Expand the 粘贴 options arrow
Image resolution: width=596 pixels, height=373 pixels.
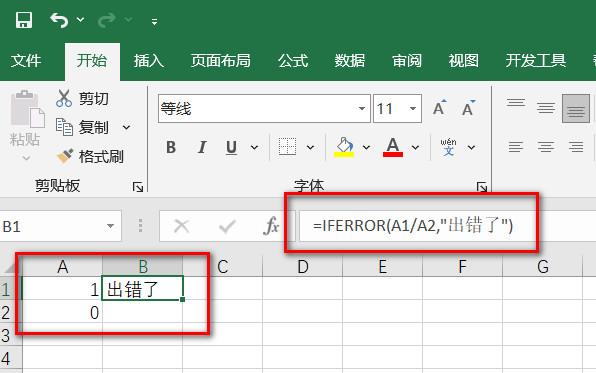(26, 157)
